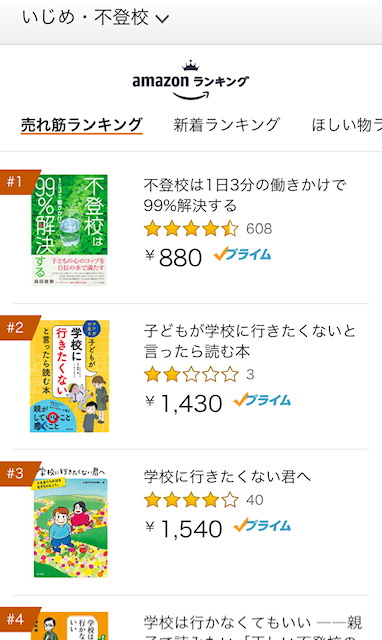Click the #3 rank badge

click(17, 473)
